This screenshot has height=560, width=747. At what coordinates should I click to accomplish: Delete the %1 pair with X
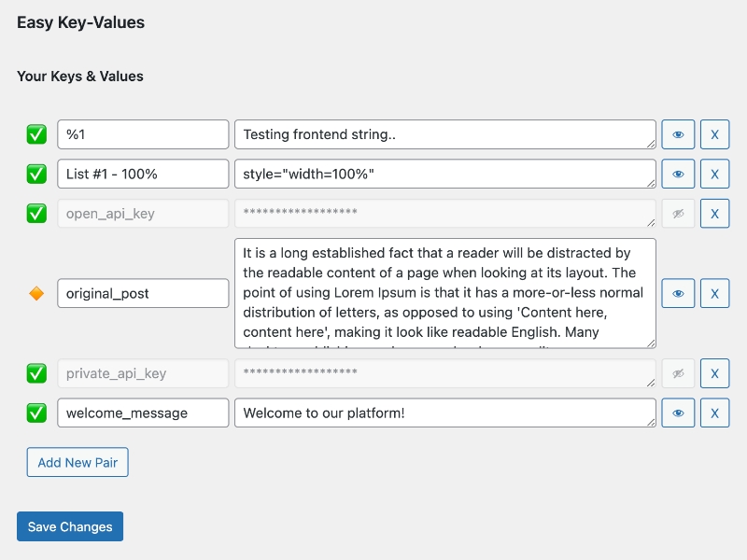click(x=714, y=134)
